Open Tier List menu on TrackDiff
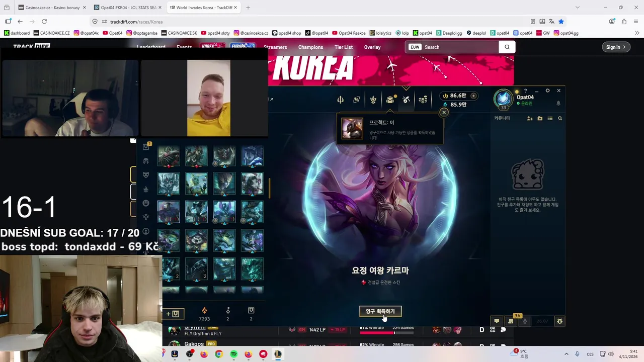Screen dimensions: 644x362 pos(344,47)
